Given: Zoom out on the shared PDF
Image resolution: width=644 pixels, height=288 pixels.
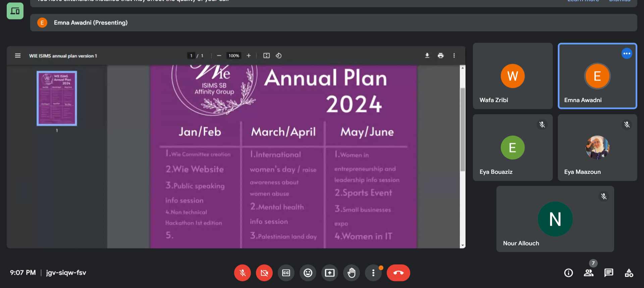Looking at the screenshot, I should (x=219, y=56).
